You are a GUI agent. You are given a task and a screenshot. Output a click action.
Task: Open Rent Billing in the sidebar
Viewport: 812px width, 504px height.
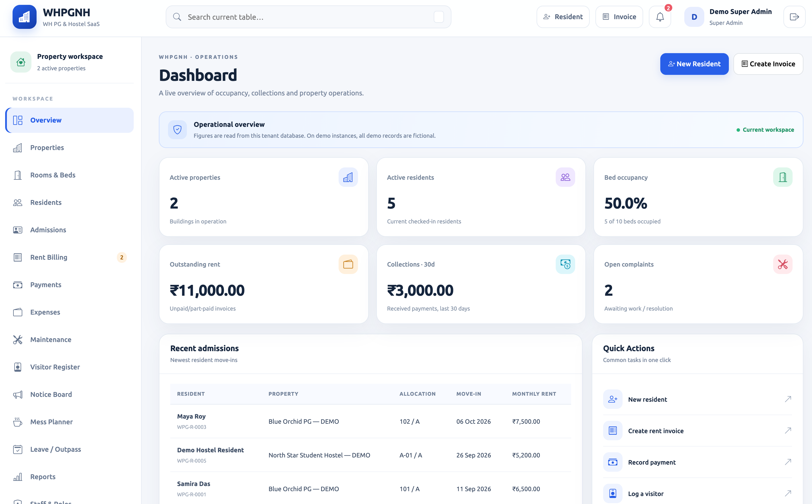[x=69, y=257]
